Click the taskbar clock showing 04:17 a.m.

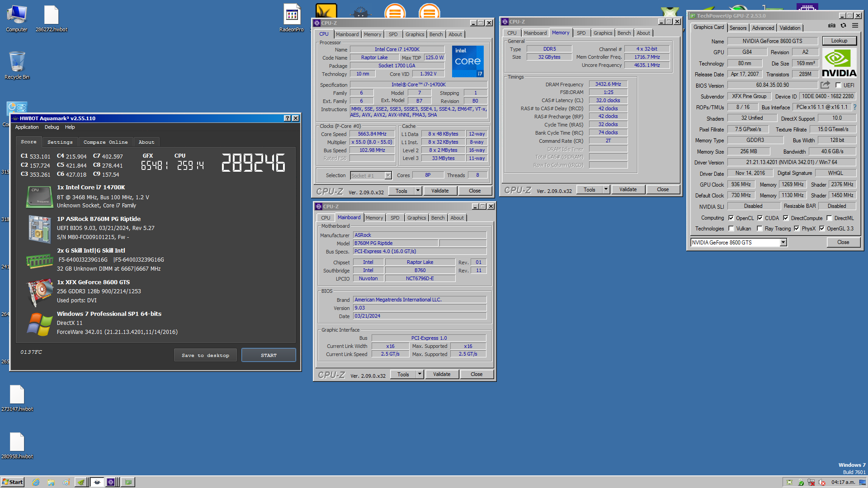tap(843, 482)
